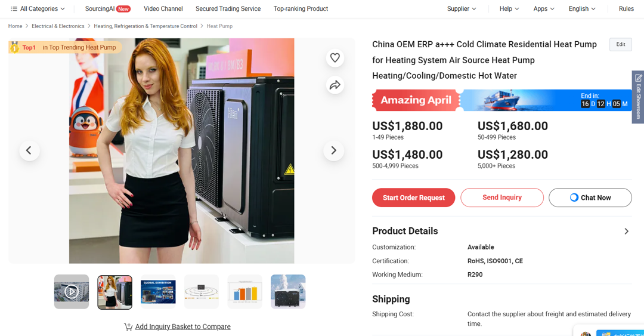Expand the Supplier dropdown

pos(462,9)
